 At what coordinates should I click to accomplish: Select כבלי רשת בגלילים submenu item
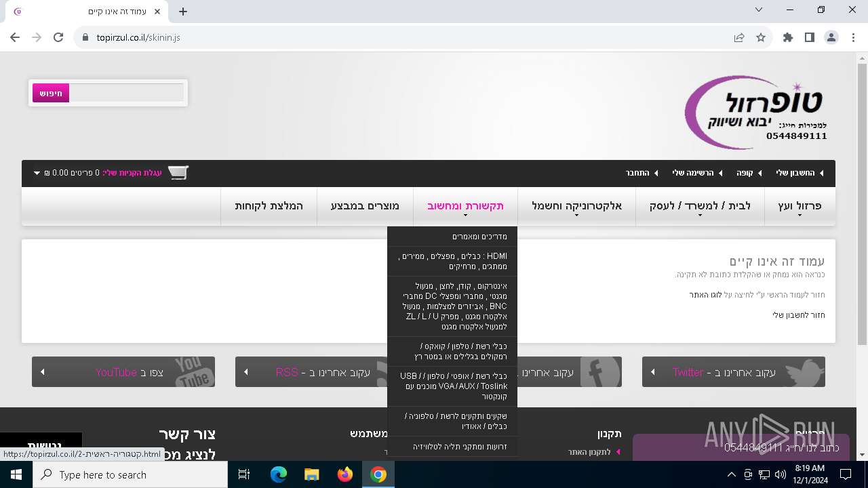[x=452, y=352]
